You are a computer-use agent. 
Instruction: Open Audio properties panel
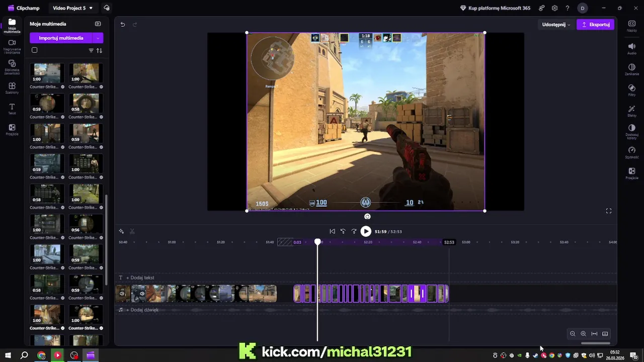(632, 49)
